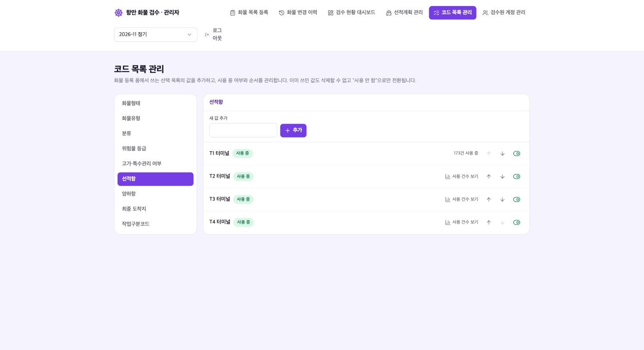Select 양하항 code category
The width and height of the screenshot is (644, 350).
156,194
